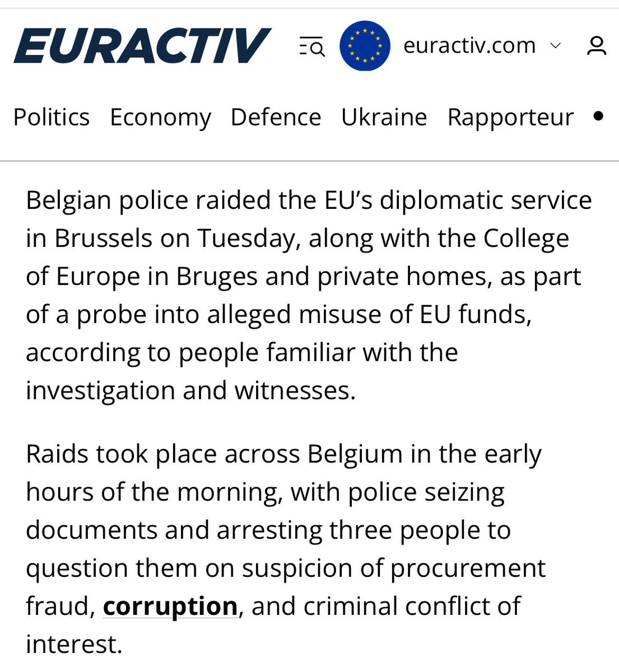Open the Defence section
Image resolution: width=619 pixels, height=672 pixels.
click(276, 117)
